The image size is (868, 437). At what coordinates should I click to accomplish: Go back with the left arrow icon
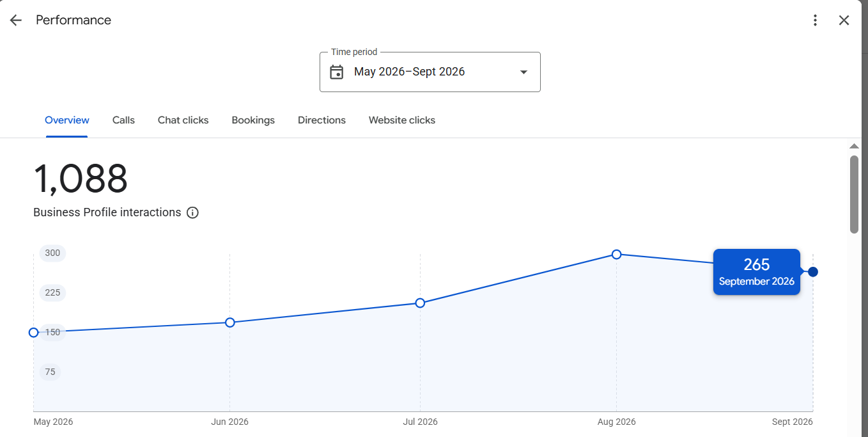click(x=16, y=20)
